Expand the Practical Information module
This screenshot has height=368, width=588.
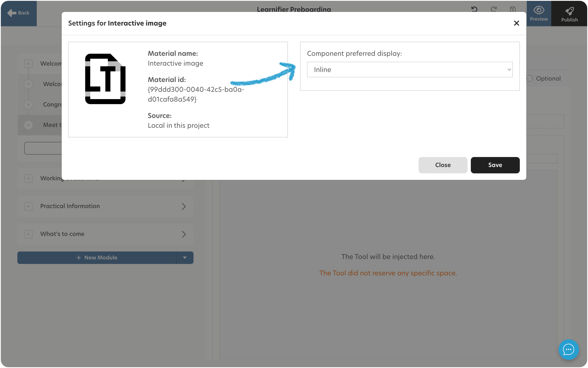(184, 206)
